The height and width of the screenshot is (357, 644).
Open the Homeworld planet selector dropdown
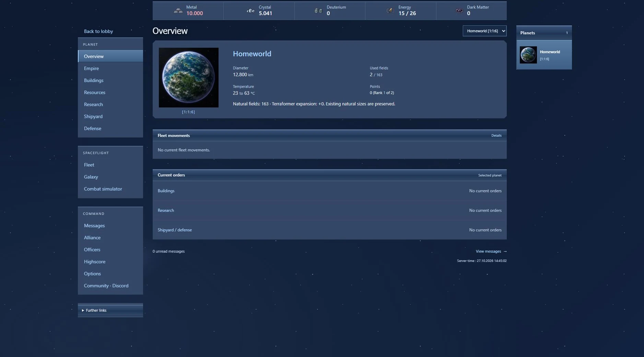(484, 31)
